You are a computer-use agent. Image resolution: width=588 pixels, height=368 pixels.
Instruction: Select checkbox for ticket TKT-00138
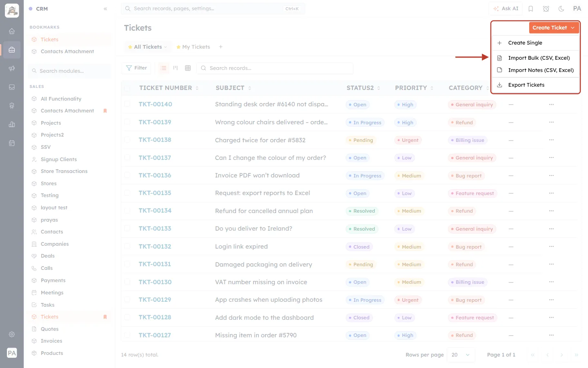[x=127, y=140]
